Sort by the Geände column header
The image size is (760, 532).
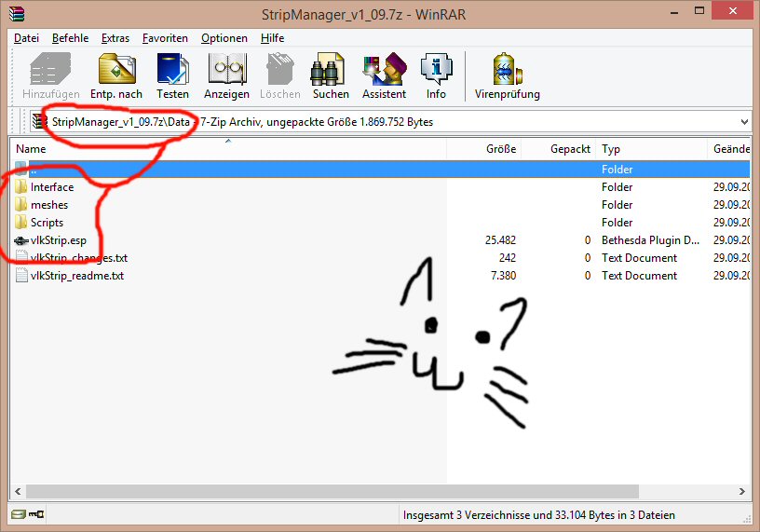click(729, 149)
